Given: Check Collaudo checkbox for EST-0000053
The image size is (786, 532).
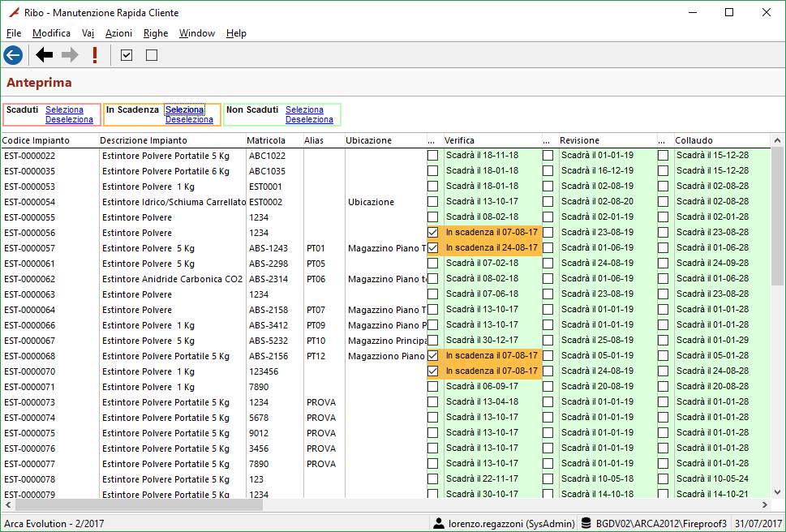Looking at the screenshot, I should pos(664,187).
